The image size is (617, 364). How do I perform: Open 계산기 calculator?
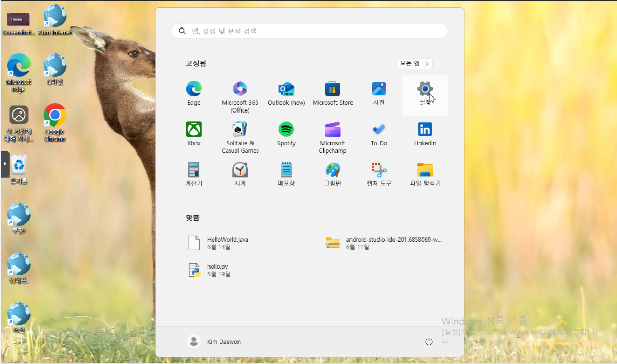193,174
